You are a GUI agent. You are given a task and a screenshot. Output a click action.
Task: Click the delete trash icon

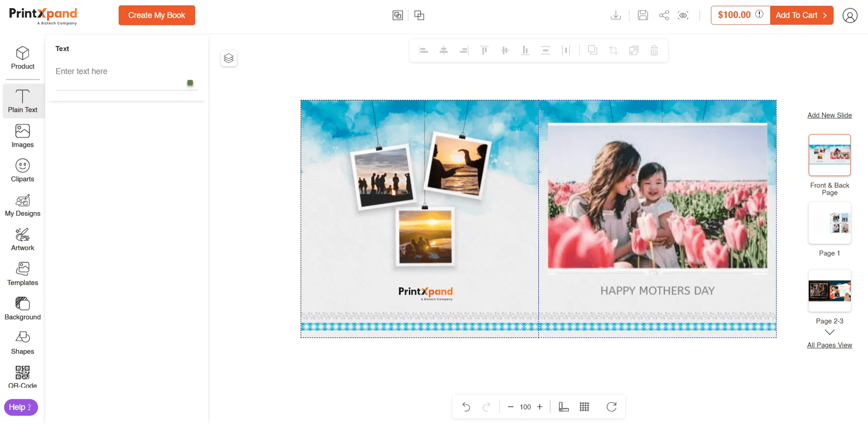coord(654,50)
